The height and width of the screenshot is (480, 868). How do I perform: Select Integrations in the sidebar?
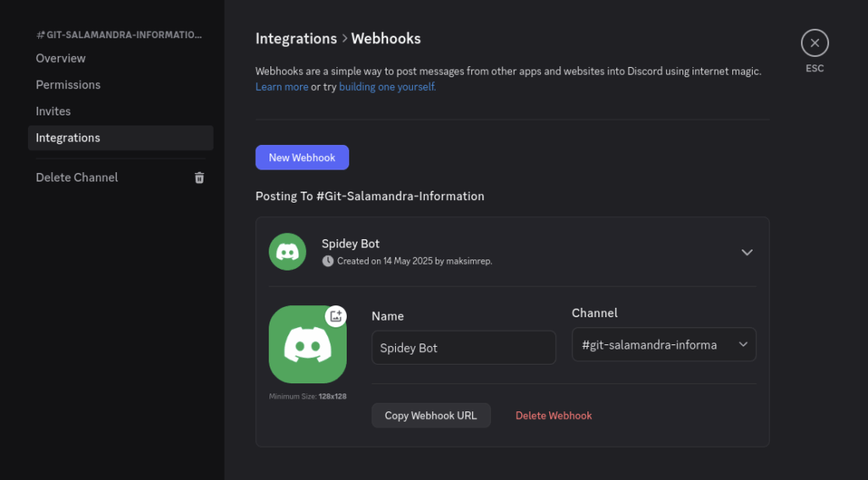(x=120, y=138)
